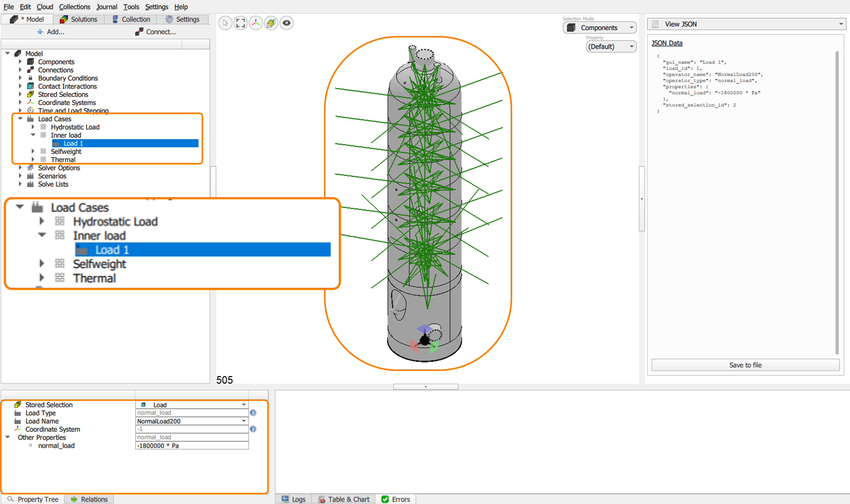850x504 pixels.
Task: Open the View JSON dropdown
Action: tap(841, 24)
